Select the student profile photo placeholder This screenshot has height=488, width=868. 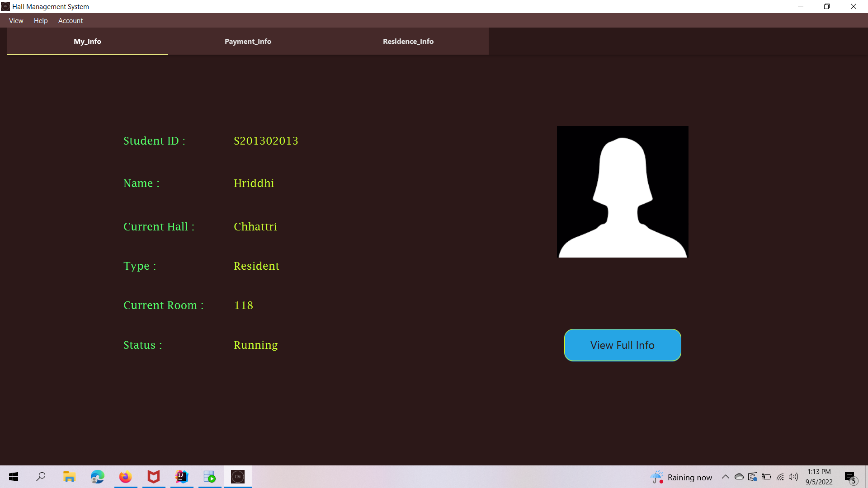tap(623, 192)
